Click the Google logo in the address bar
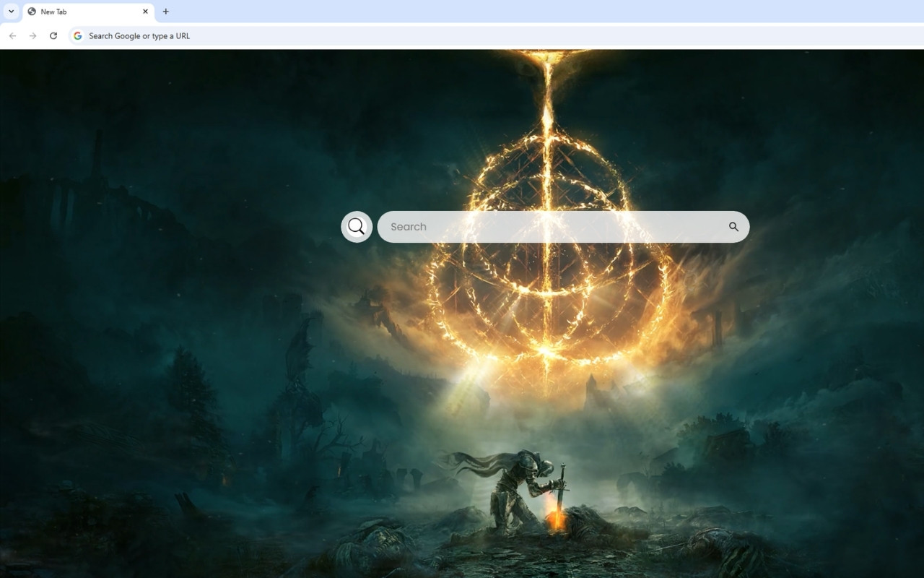The image size is (924, 578). 77,35
